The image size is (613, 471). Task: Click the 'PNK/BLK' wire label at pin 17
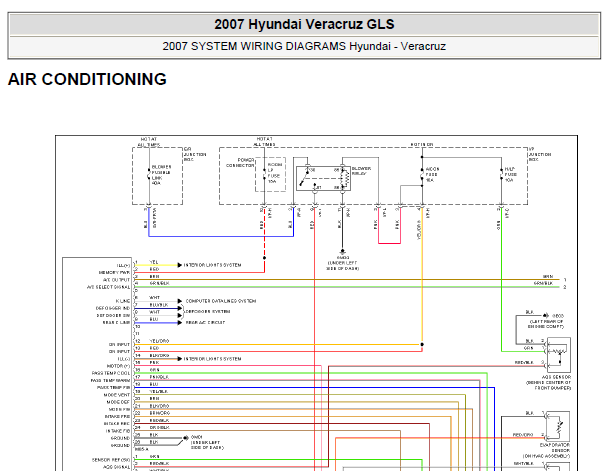point(159,377)
